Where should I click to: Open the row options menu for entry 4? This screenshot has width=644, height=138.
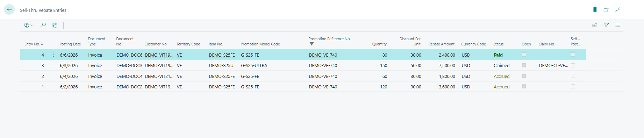(x=53, y=55)
